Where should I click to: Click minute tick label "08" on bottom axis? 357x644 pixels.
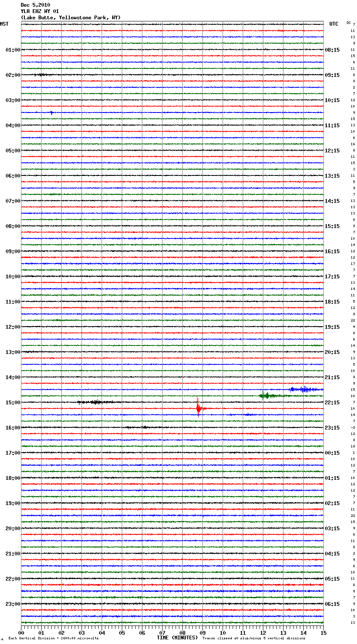pos(182,633)
